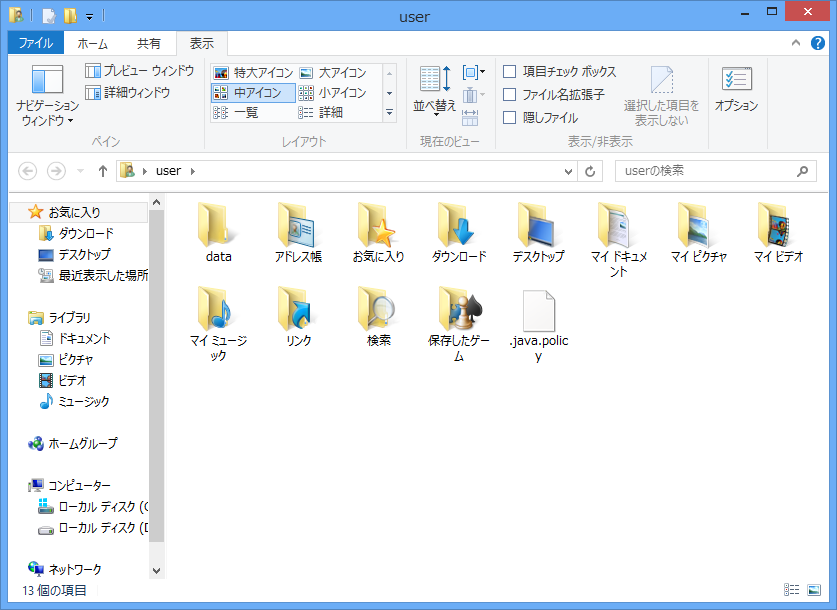The height and width of the screenshot is (610, 837).
Task: Toggle the 詳細ウィンドウ pane
Action: [x=128, y=93]
